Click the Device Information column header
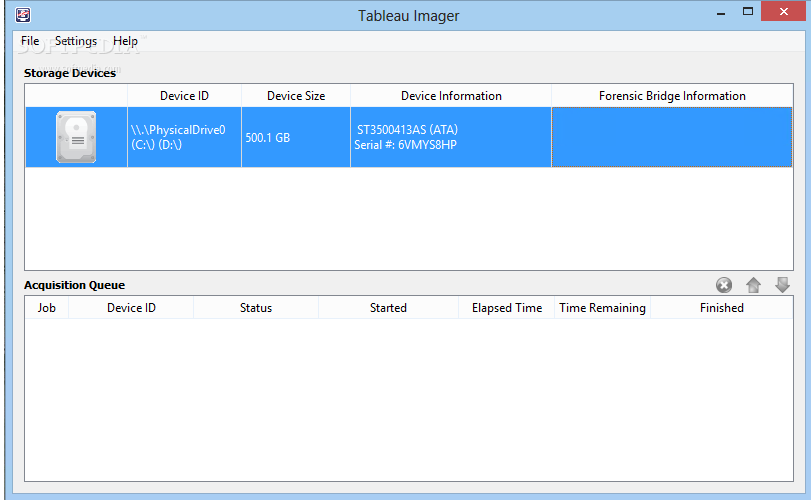Screen dimensions: 811x500 point(451,96)
